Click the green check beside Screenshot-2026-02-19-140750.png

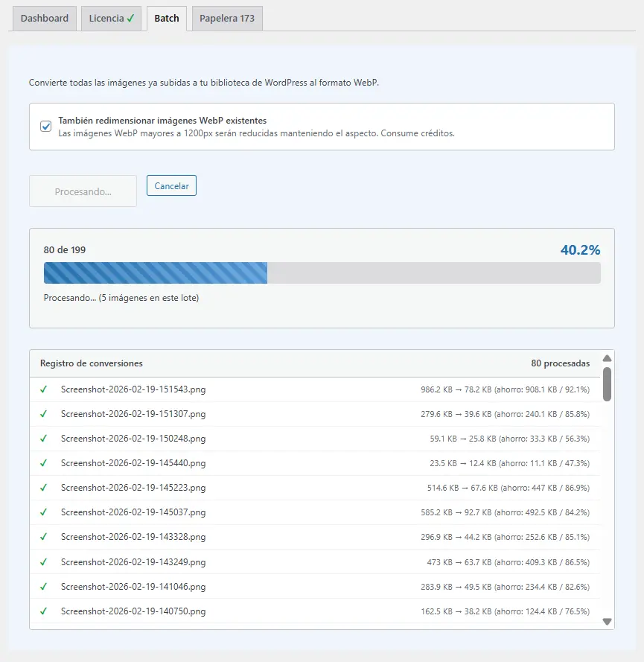pyautogui.click(x=43, y=611)
